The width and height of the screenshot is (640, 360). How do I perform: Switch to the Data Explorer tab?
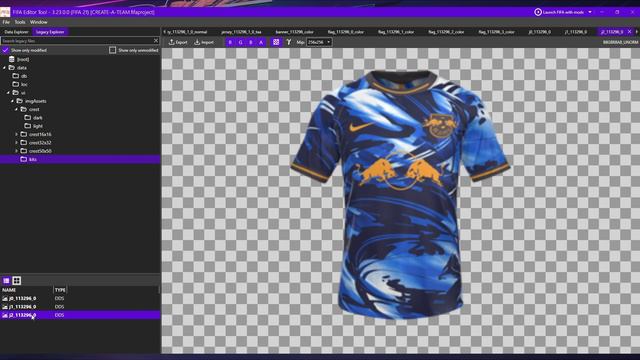pyautogui.click(x=16, y=32)
